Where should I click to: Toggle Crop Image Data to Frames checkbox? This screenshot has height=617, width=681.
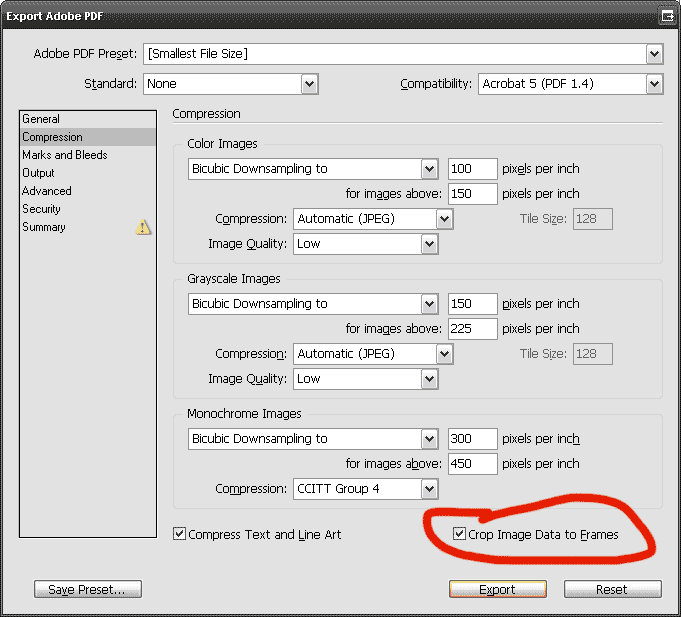point(459,534)
